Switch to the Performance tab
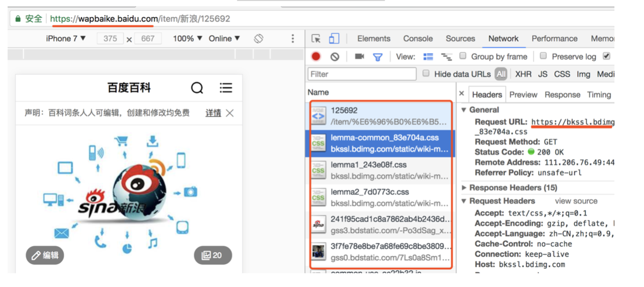This screenshot has height=287, width=644. [x=554, y=38]
